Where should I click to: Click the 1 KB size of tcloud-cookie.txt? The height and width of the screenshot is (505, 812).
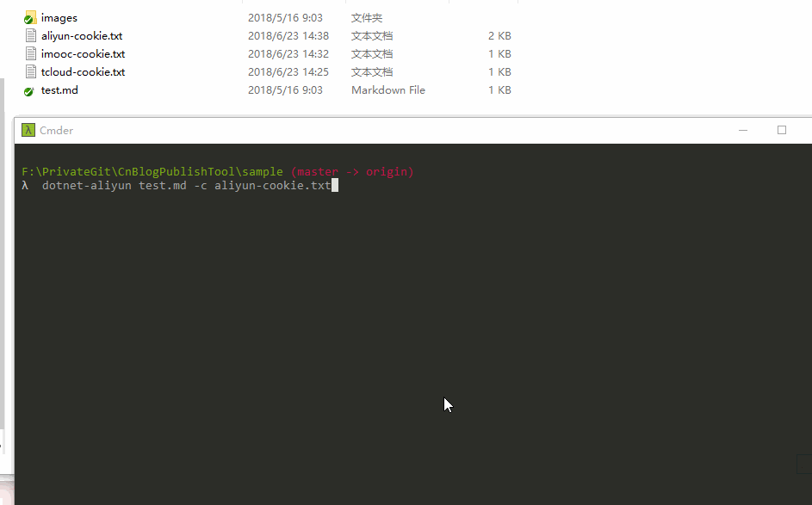499,72
